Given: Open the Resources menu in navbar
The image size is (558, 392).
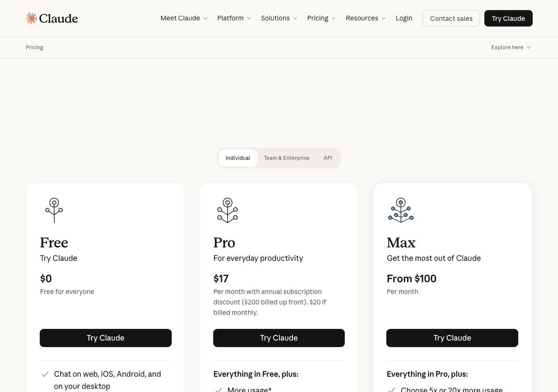Looking at the screenshot, I should point(365,18).
